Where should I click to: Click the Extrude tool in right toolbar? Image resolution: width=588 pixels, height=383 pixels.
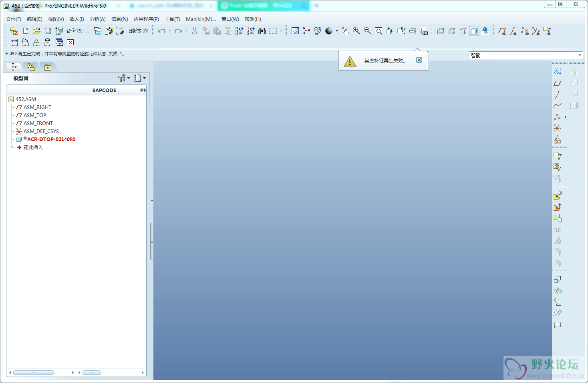557,279
